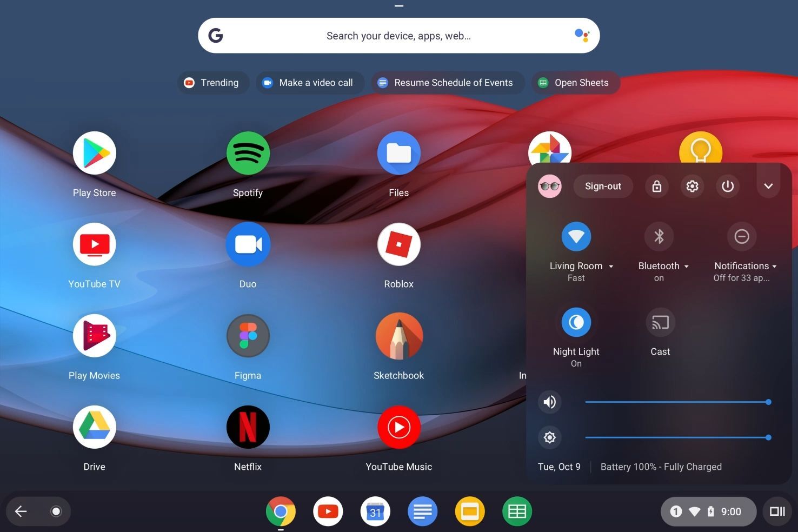Viewport: 798px width, 532px height.
Task: Start the Roblox app
Action: point(398,244)
